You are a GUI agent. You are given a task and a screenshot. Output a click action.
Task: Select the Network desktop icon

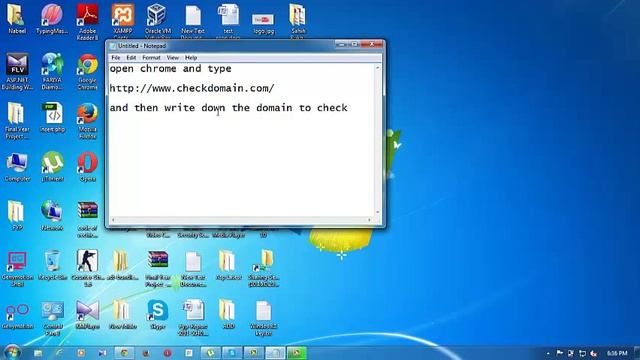tap(52, 216)
